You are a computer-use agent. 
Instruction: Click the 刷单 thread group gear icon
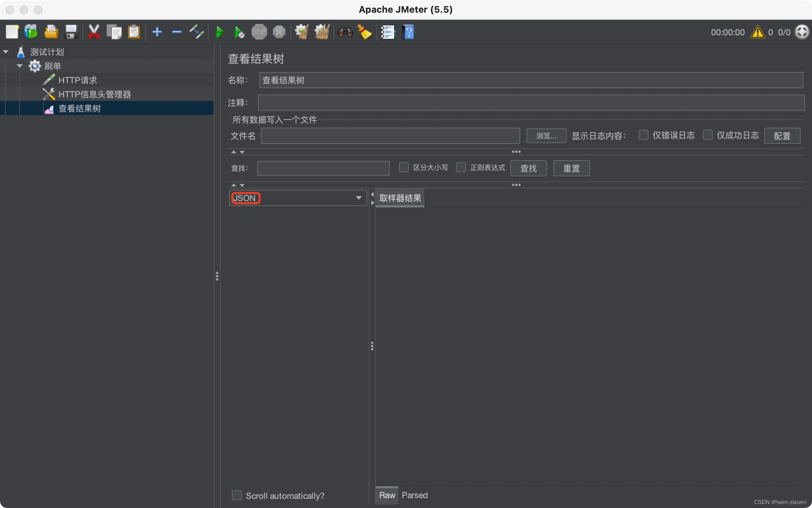pos(35,66)
